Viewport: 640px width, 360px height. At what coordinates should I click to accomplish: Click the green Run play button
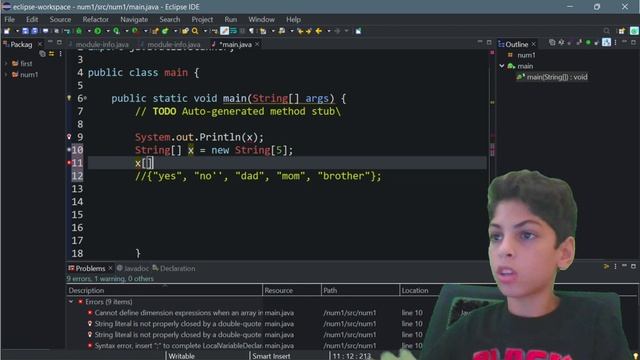click(98, 31)
